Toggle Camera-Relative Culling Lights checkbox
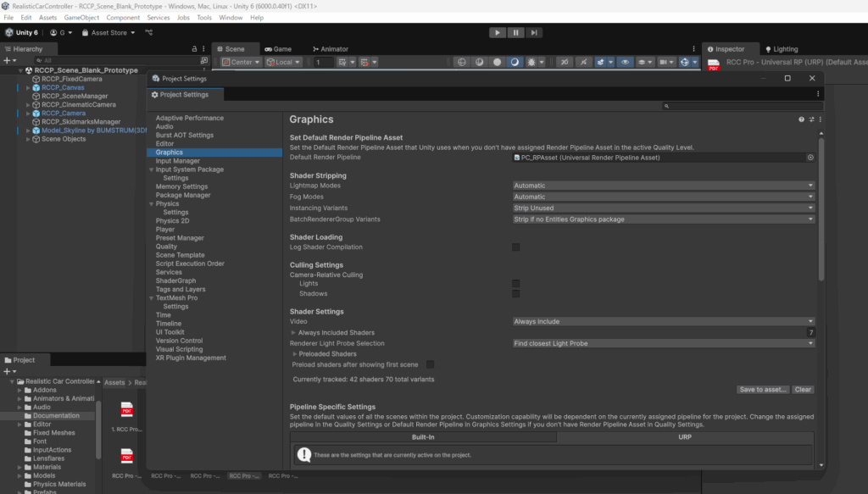 [515, 284]
